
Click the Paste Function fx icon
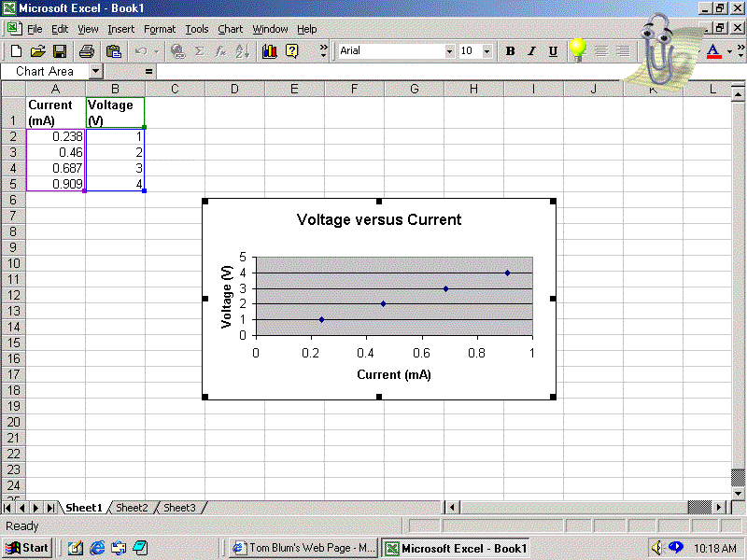(x=221, y=51)
